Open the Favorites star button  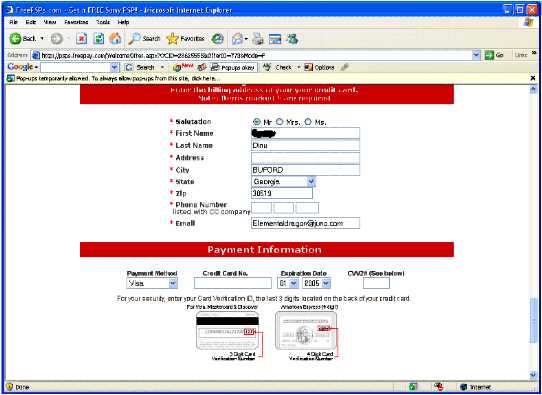[x=185, y=39]
